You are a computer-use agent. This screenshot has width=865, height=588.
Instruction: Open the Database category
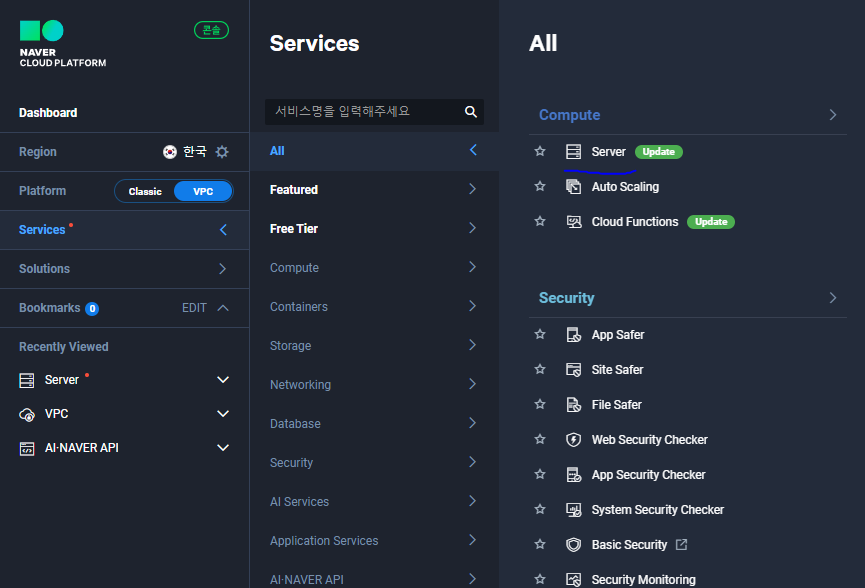tap(374, 424)
